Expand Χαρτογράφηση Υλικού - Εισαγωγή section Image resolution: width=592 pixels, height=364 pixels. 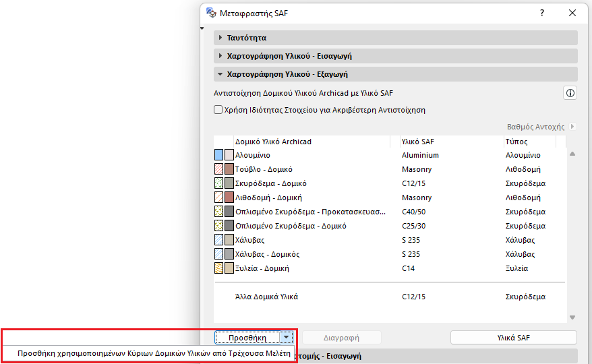coord(220,56)
